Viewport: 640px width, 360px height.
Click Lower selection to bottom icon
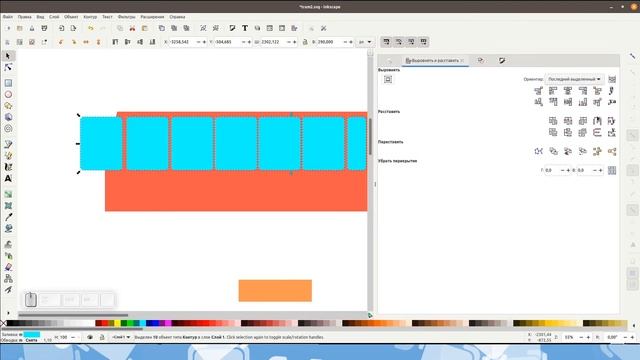[152, 42]
